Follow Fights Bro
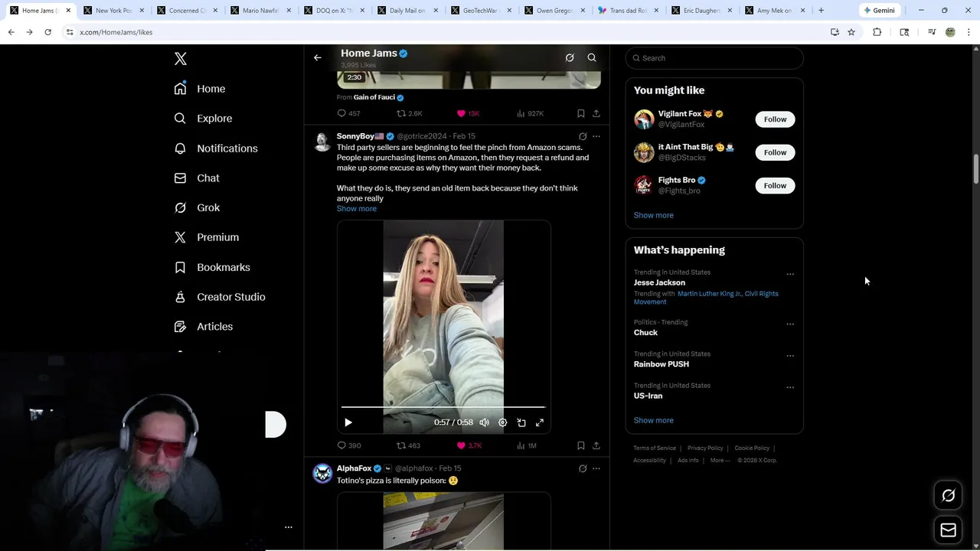The image size is (980, 551). click(775, 185)
